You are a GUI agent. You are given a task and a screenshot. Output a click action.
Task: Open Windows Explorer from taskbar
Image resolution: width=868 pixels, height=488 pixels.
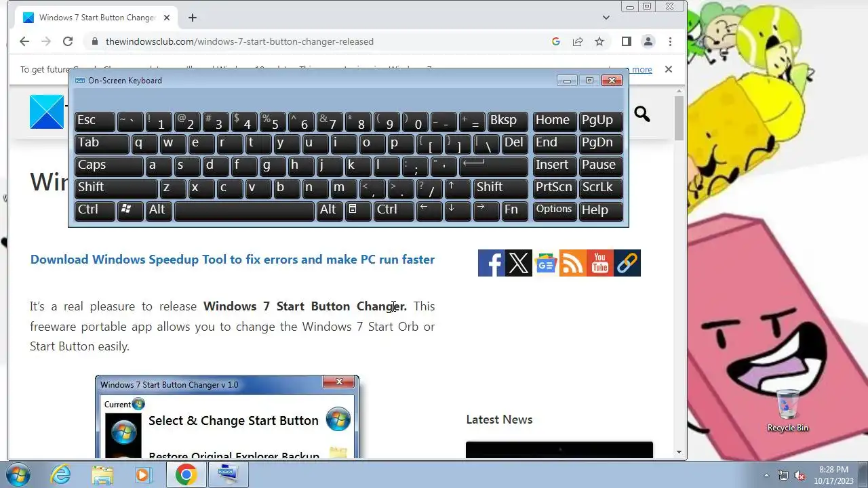102,475
